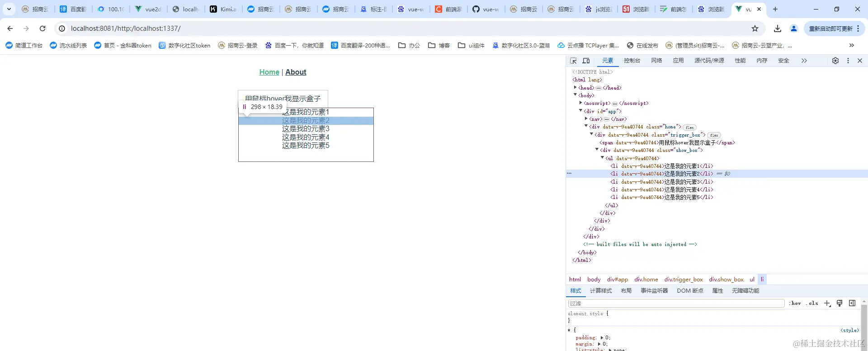
Task: Click div.show_box in the breadcrumb bar
Action: click(x=726, y=280)
